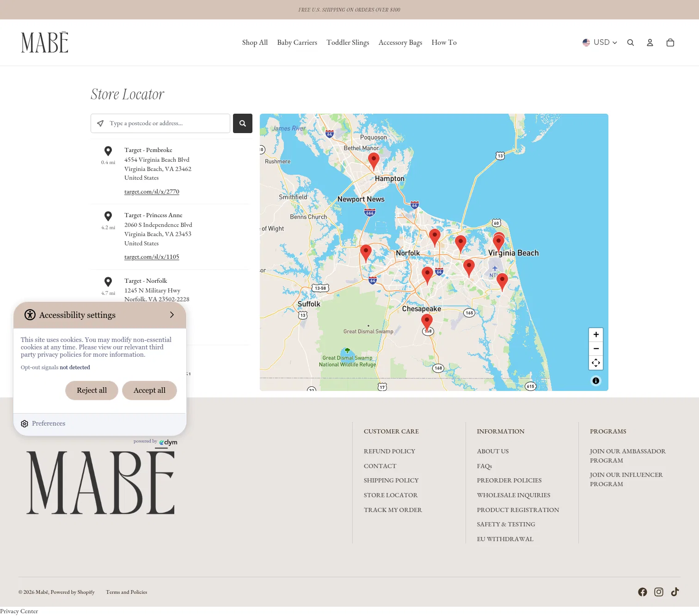Open the site search magnifier in header
The width and height of the screenshot is (699, 616).
coord(630,43)
